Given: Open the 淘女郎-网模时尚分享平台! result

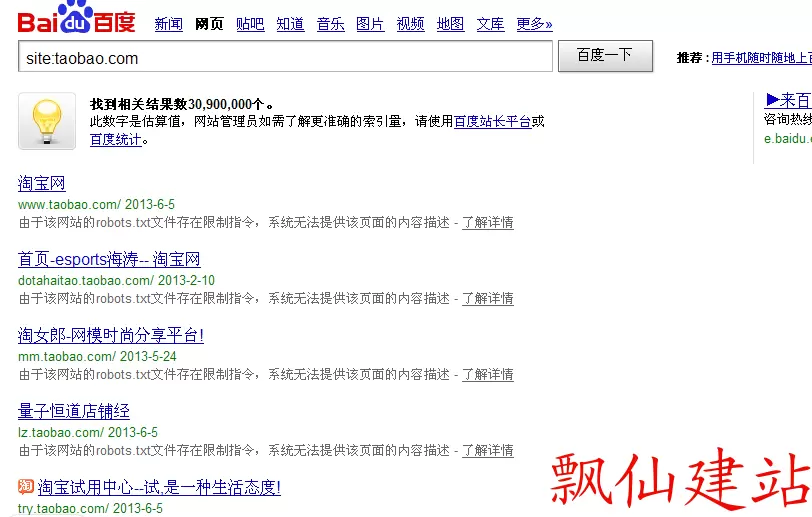Looking at the screenshot, I should click(x=111, y=335).
